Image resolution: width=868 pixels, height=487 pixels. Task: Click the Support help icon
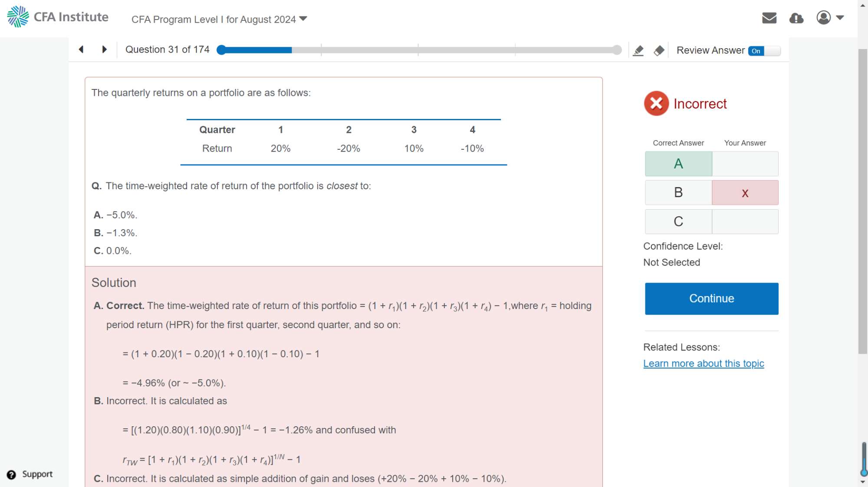click(x=12, y=474)
